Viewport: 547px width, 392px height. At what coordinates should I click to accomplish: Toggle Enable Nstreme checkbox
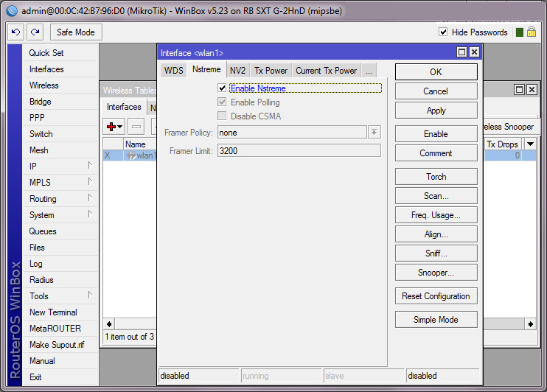click(x=222, y=88)
